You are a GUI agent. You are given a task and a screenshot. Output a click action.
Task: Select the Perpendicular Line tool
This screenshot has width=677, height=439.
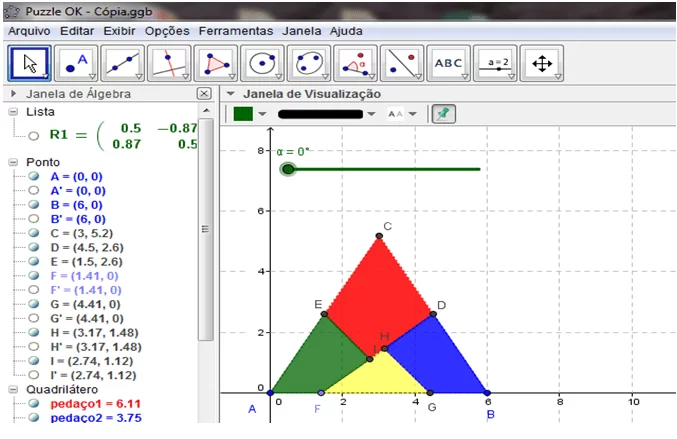click(169, 63)
